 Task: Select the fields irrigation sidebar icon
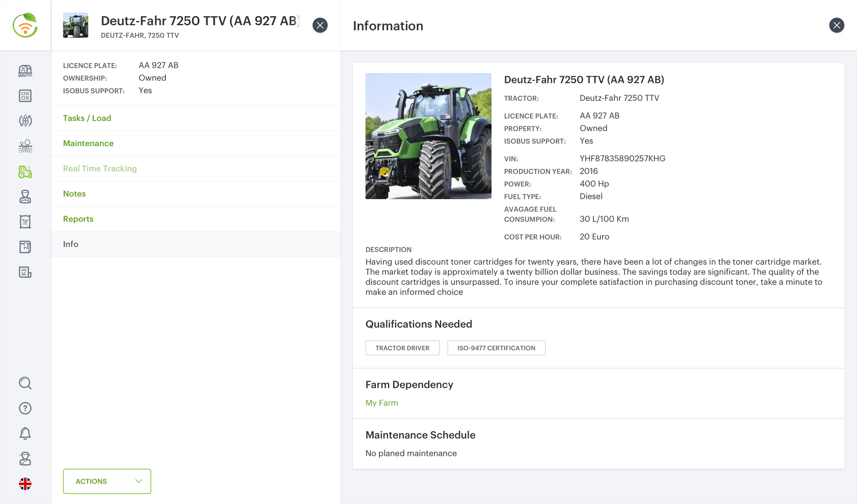click(25, 146)
